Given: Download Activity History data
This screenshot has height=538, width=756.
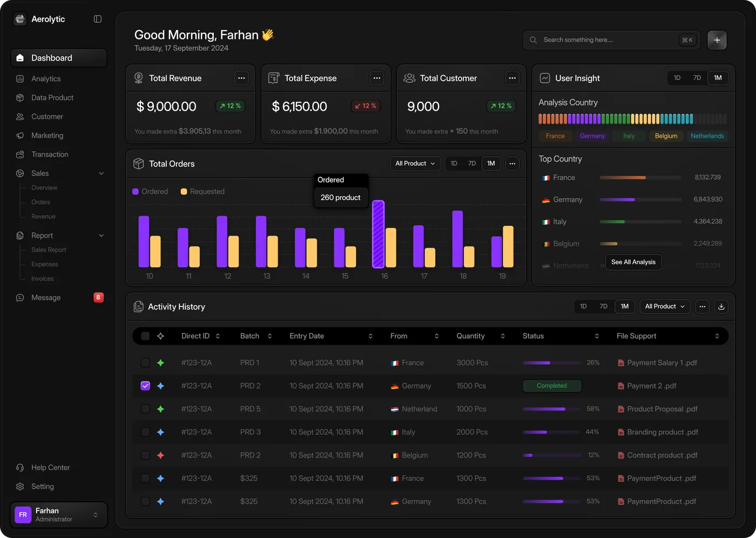Looking at the screenshot, I should click(x=721, y=307).
